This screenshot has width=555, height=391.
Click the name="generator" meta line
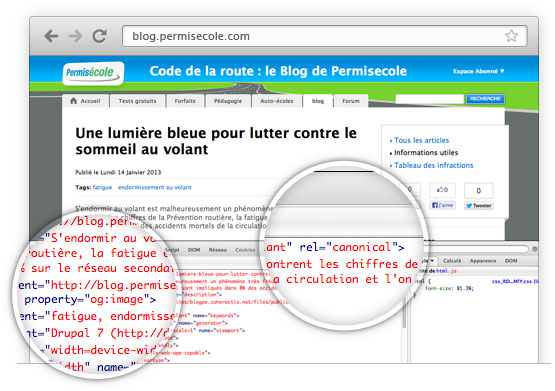tap(203, 323)
